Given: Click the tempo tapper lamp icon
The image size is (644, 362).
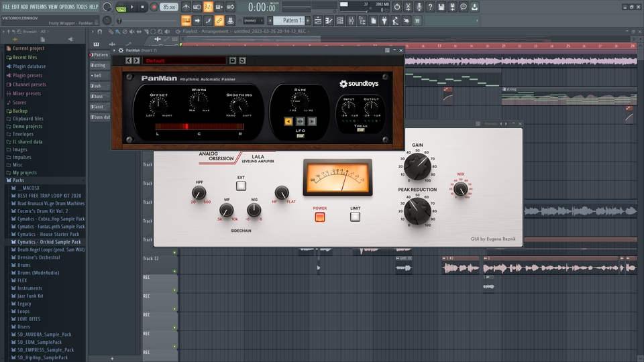Looking at the screenshot, I should point(395,21).
